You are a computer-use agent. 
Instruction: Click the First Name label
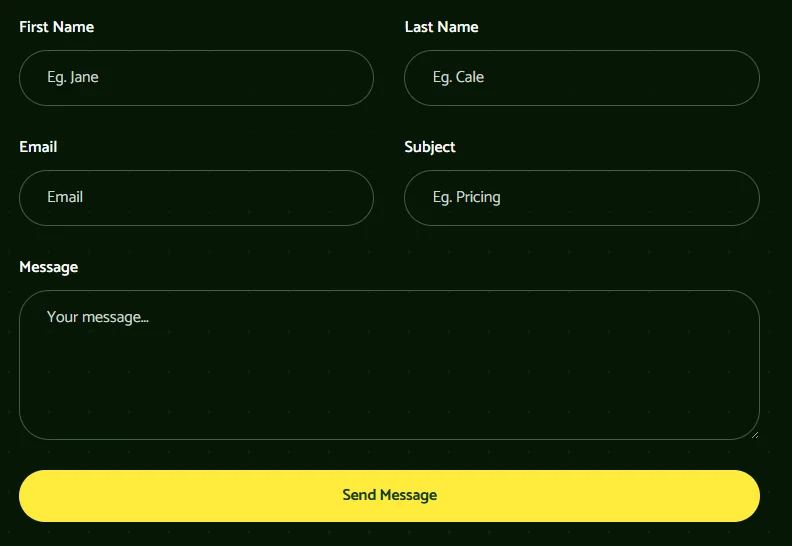tap(57, 27)
